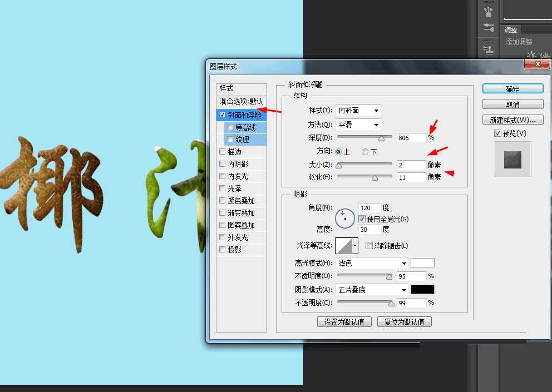The width and height of the screenshot is (552, 392).
Task: Enable the 消除锯齿 checkbox
Action: point(369,245)
